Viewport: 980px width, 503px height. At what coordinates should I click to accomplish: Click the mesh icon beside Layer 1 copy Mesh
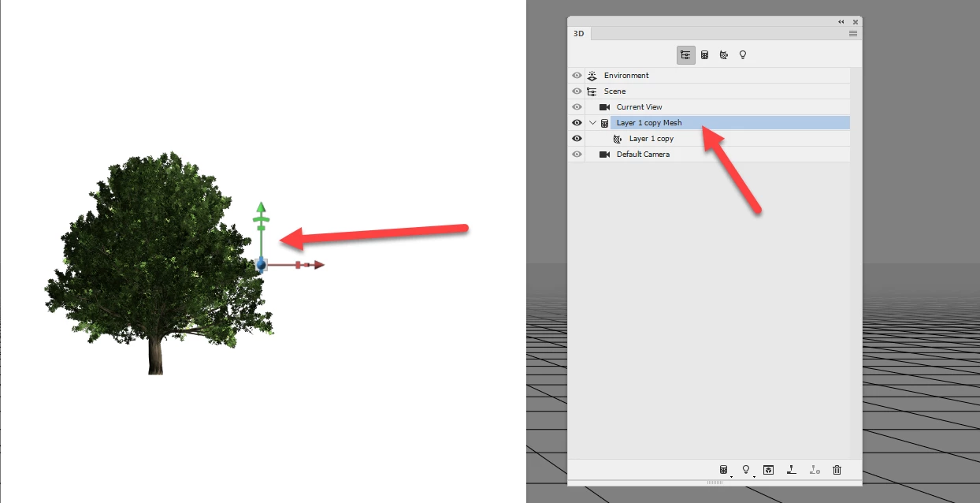pyautogui.click(x=605, y=123)
